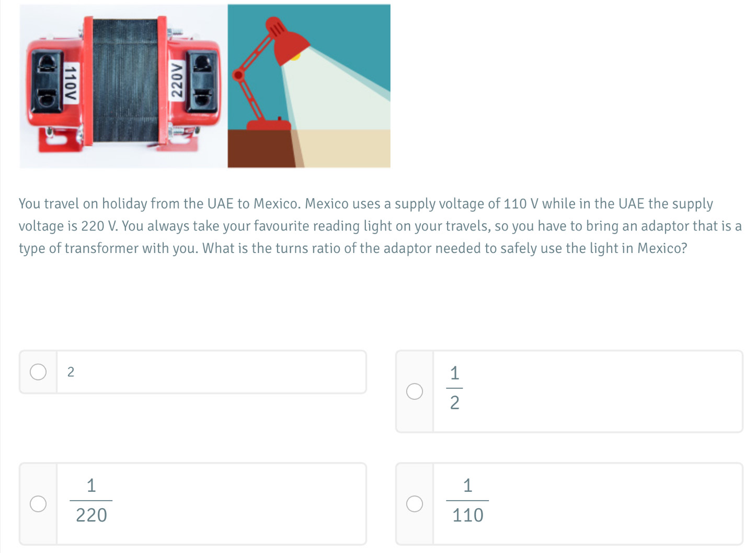This screenshot has width=756, height=553.
Task: Click the question paragraph about Mexico voltage
Action: [x=380, y=226]
